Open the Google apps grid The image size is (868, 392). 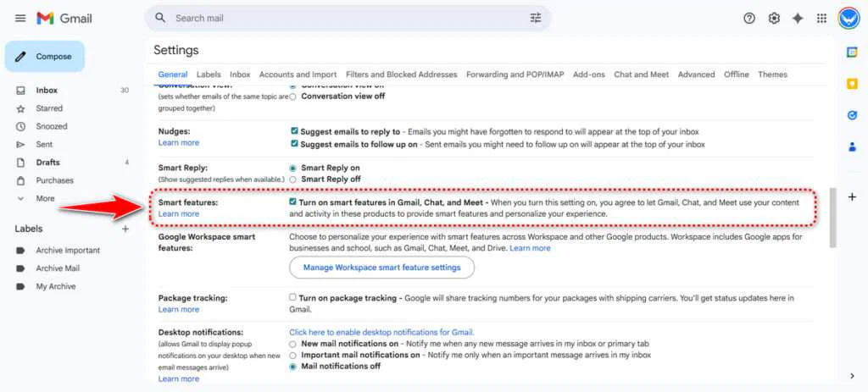(821, 19)
